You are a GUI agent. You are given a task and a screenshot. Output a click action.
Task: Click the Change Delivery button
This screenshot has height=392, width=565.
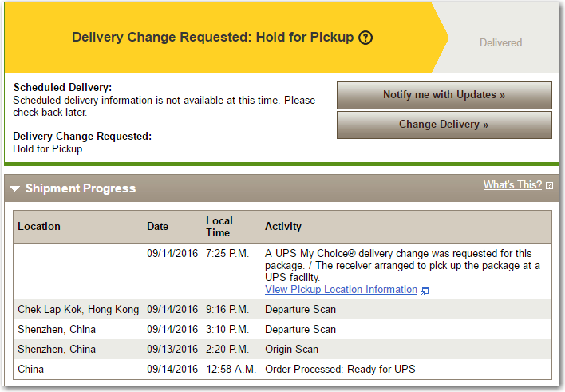coord(444,125)
